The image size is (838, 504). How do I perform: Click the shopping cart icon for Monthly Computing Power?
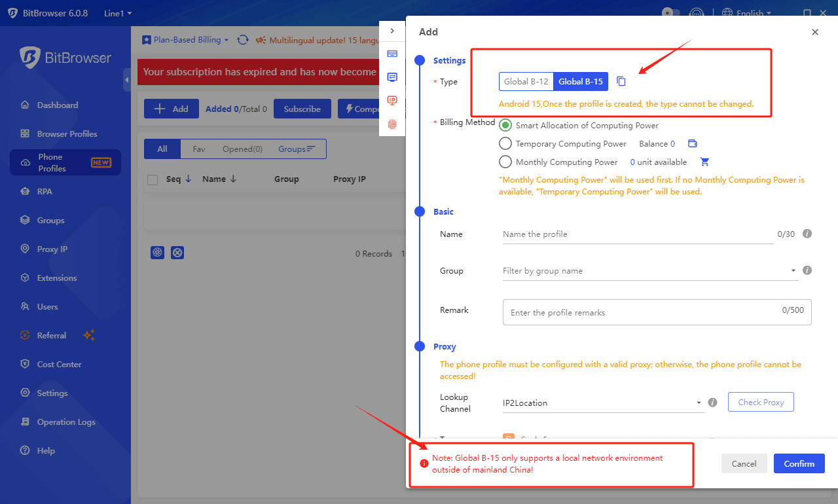tap(704, 162)
